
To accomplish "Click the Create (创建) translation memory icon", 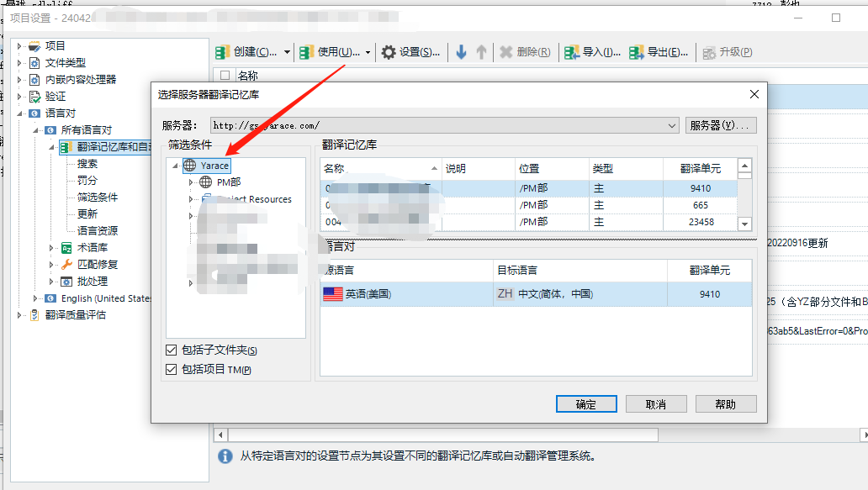I will point(223,52).
